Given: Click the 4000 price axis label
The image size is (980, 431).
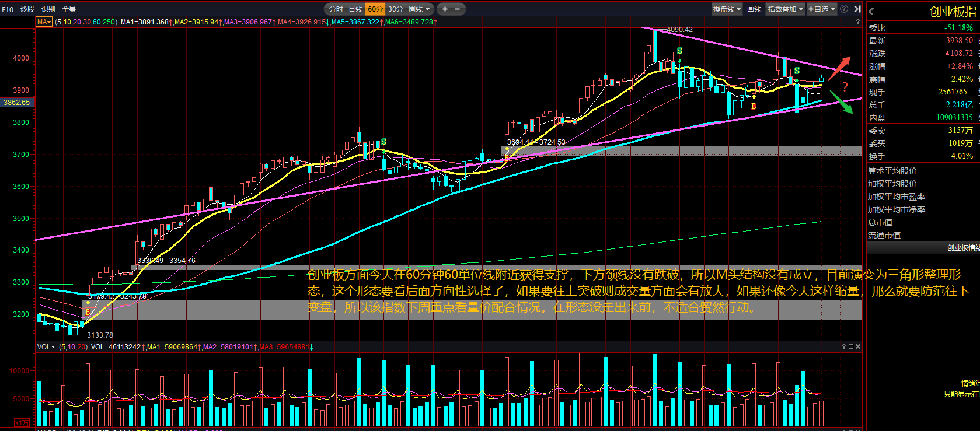Looking at the screenshot, I should [x=21, y=58].
